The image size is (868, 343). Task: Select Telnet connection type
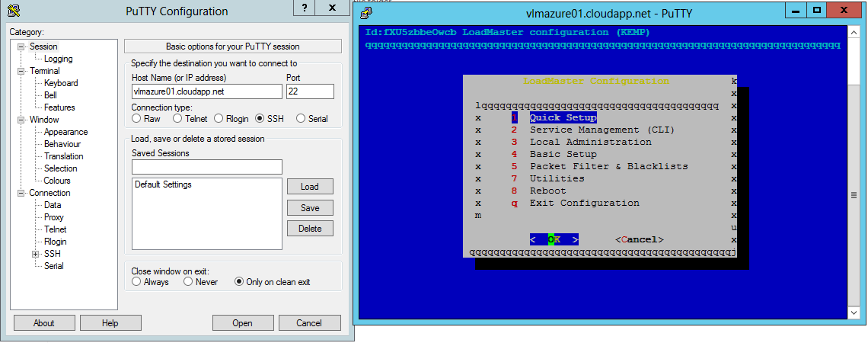coord(177,118)
